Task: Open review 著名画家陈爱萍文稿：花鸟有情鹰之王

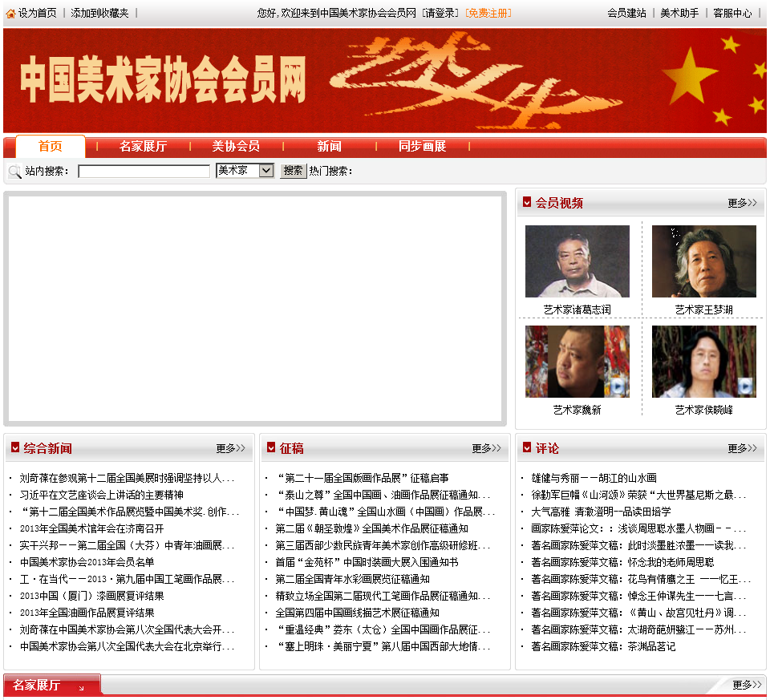Action: point(641,579)
